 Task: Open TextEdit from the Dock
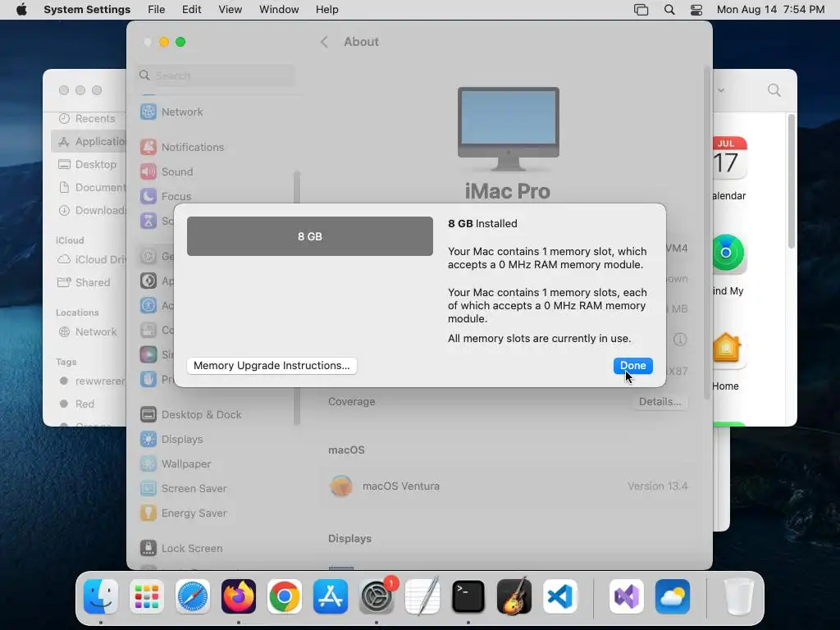[422, 596]
